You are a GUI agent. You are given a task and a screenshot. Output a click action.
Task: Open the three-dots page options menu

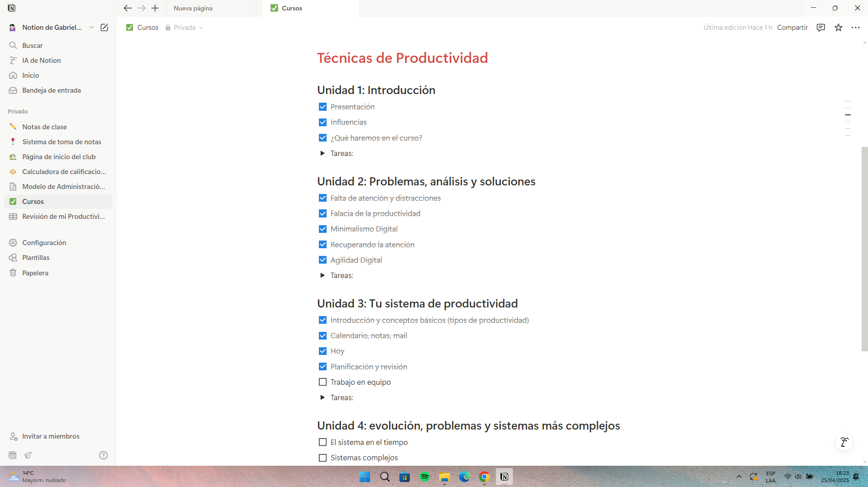pyautogui.click(x=855, y=28)
